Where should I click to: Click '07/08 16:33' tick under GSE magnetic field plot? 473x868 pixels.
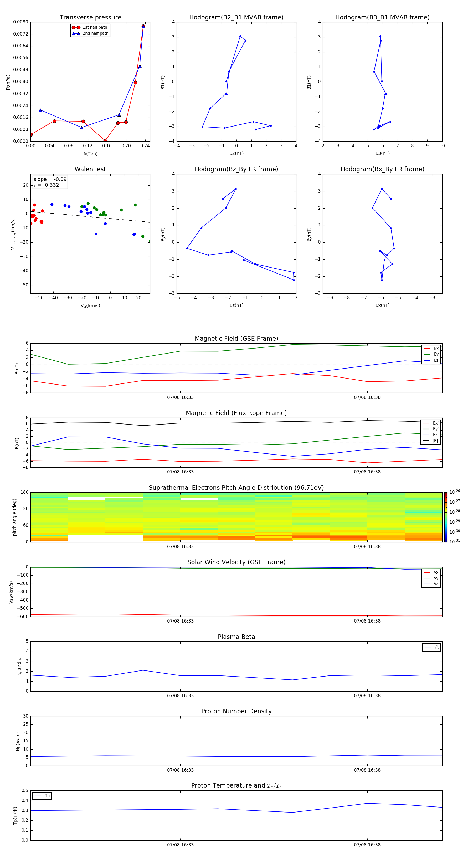click(181, 398)
